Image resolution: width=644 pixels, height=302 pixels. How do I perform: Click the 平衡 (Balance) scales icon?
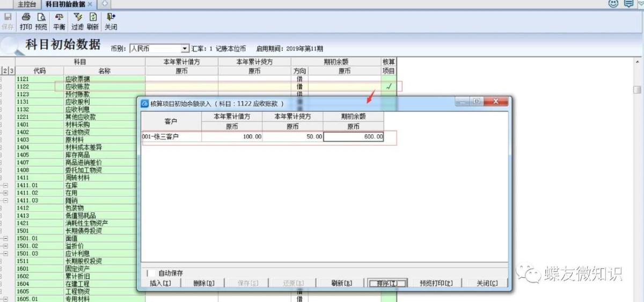59,21
